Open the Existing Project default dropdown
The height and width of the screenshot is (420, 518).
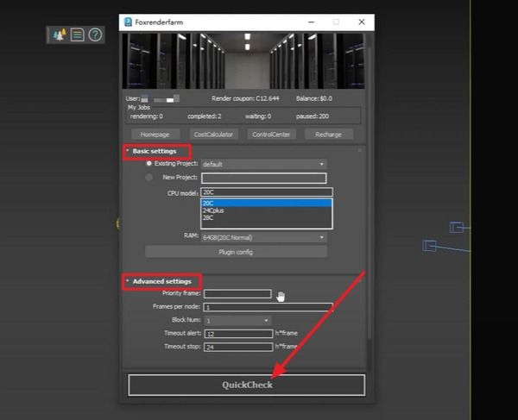pyautogui.click(x=263, y=164)
